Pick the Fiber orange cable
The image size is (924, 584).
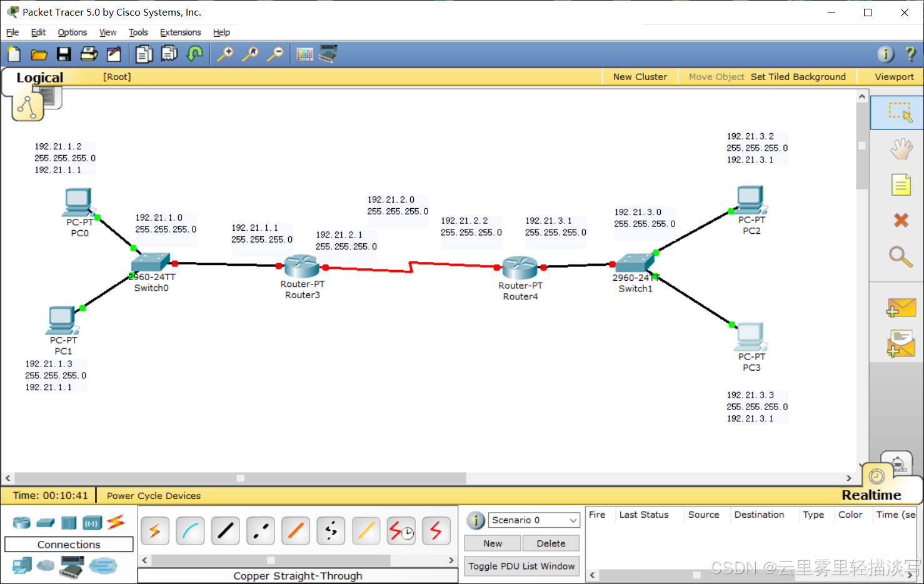point(296,531)
